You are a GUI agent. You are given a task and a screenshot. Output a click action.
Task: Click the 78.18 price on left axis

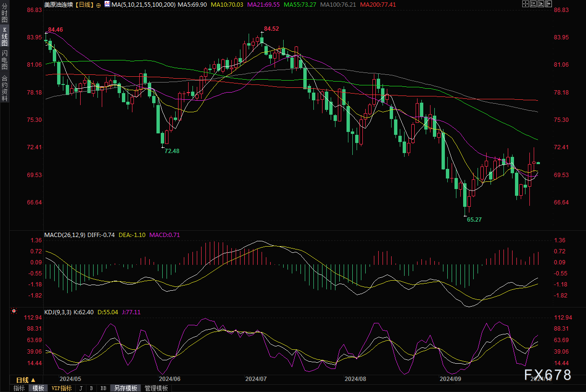[x=35, y=93]
